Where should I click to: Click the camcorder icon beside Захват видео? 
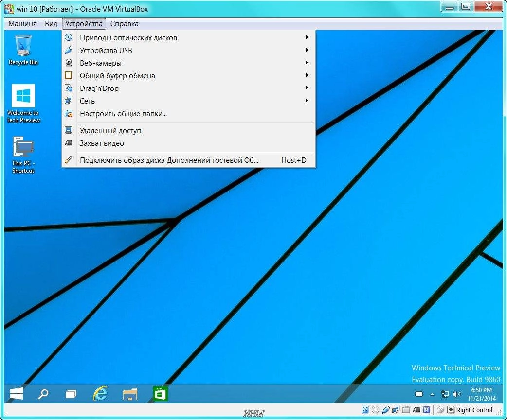click(69, 143)
